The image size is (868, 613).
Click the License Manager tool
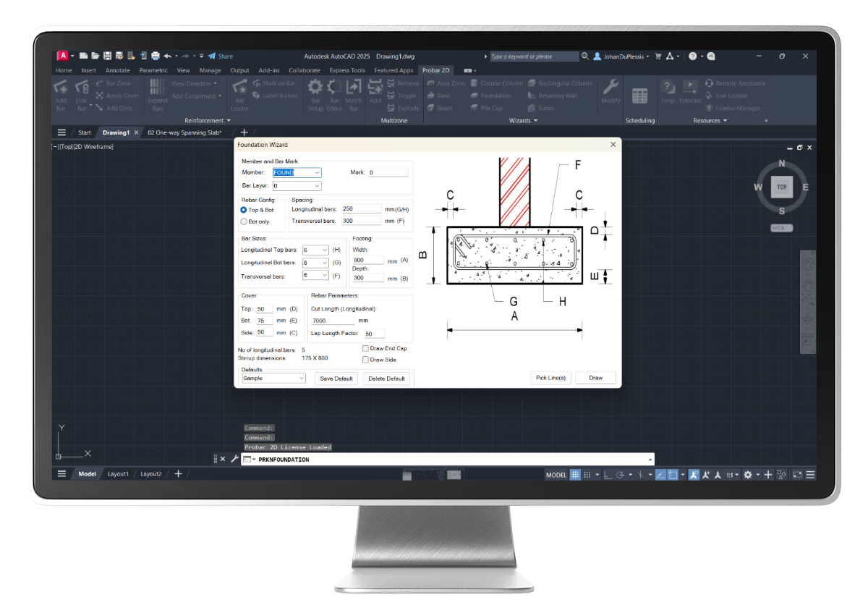pyautogui.click(x=733, y=108)
